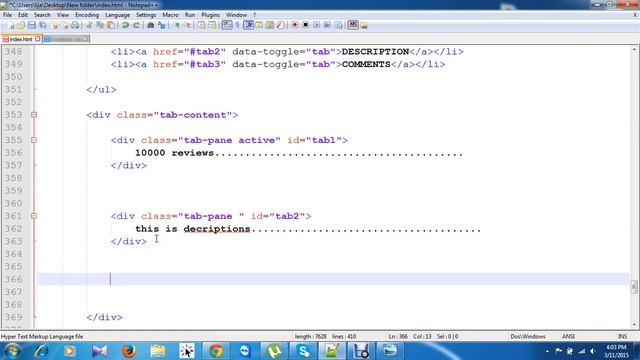Open uTorrent from taskbar
The width and height of the screenshot is (640, 360).
(274, 351)
